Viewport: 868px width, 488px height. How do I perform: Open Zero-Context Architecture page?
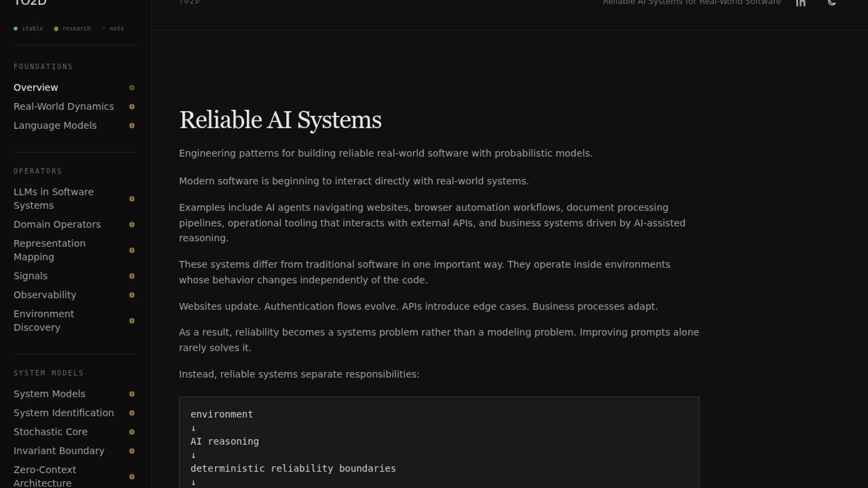click(45, 477)
